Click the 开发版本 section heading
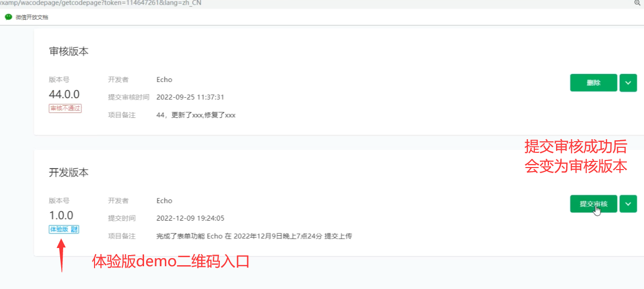Viewport: 644px width, 289px height. point(69,173)
